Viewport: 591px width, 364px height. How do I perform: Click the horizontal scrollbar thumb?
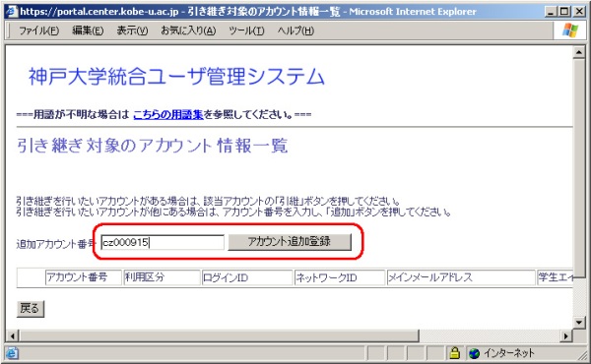click(219, 335)
